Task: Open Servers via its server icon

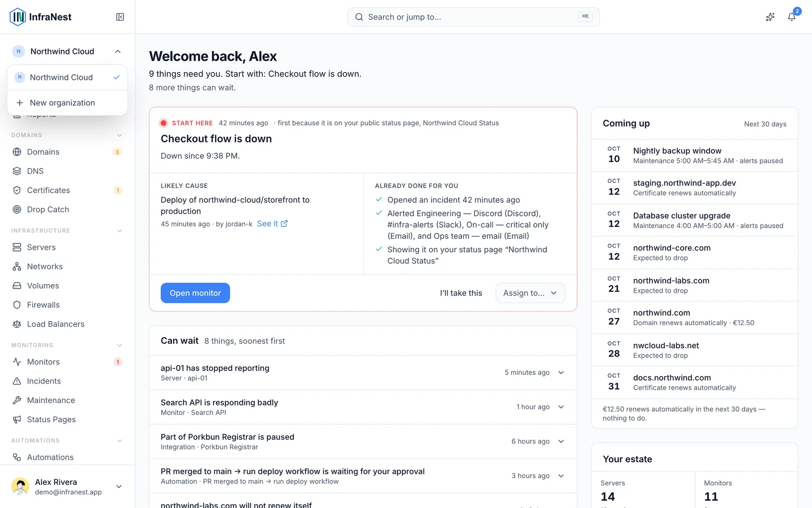Action: tap(17, 247)
